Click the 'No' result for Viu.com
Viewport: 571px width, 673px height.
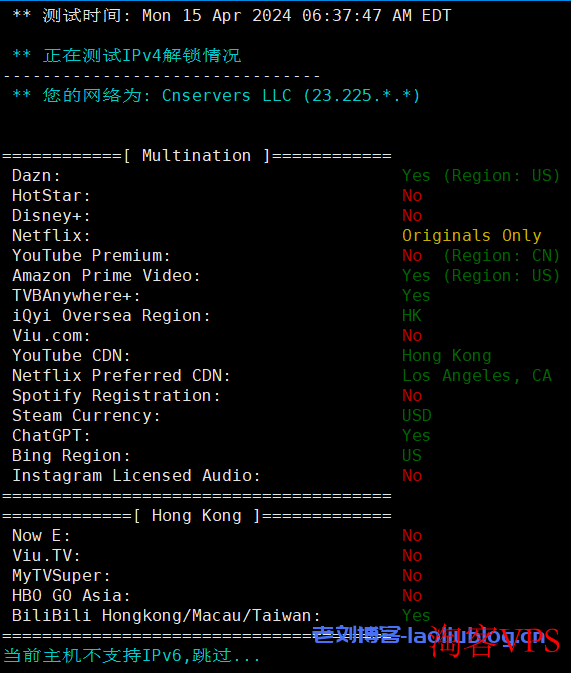click(412, 335)
